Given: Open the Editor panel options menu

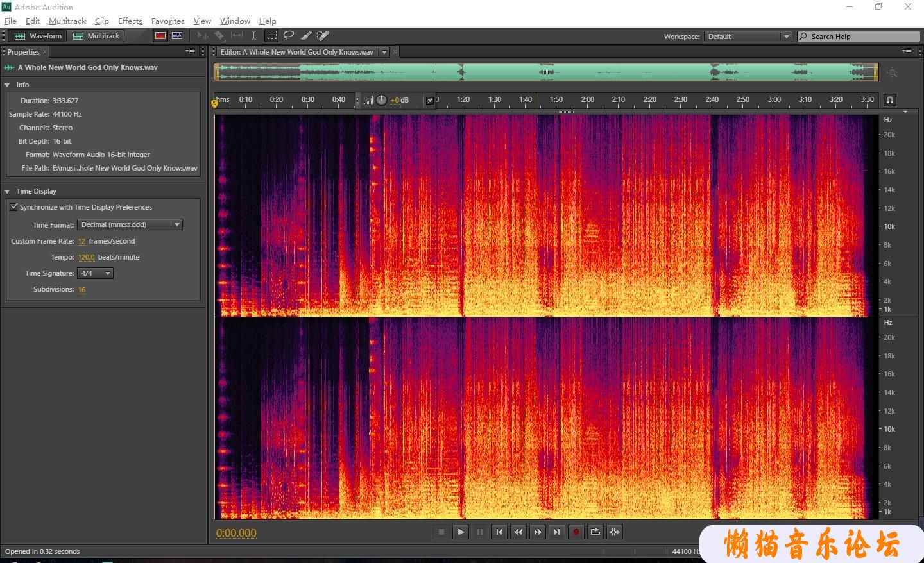Looking at the screenshot, I should 906,51.
